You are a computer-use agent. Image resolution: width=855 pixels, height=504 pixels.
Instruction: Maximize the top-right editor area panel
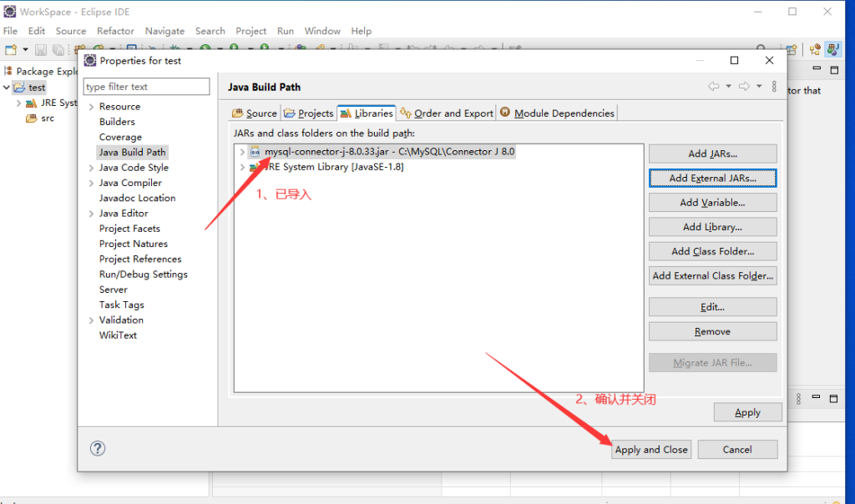click(834, 70)
